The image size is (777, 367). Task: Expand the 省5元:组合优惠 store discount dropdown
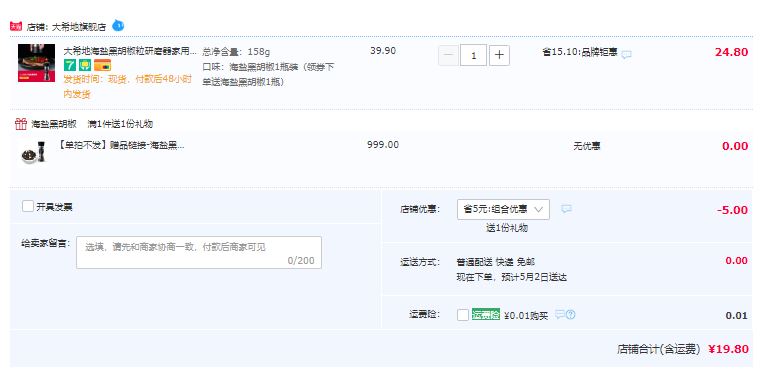503,210
